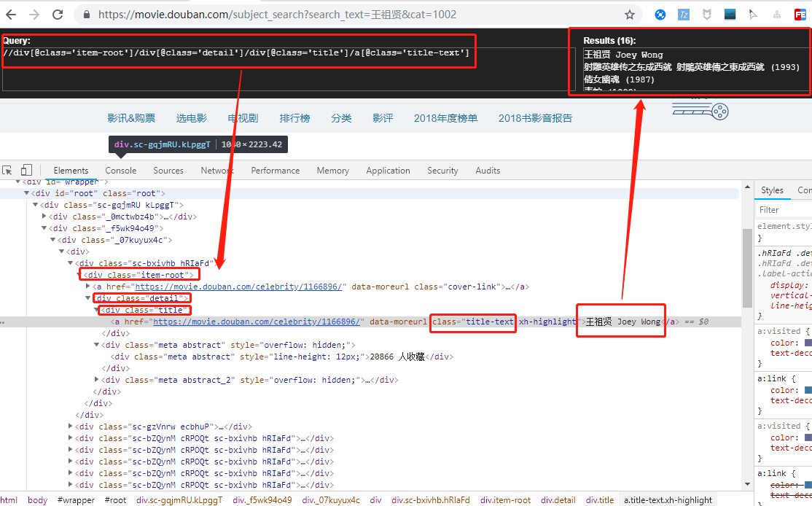
Task: Select div.sc-gqjmRU.kLpggT in the breadcrumb
Action: coord(179,499)
